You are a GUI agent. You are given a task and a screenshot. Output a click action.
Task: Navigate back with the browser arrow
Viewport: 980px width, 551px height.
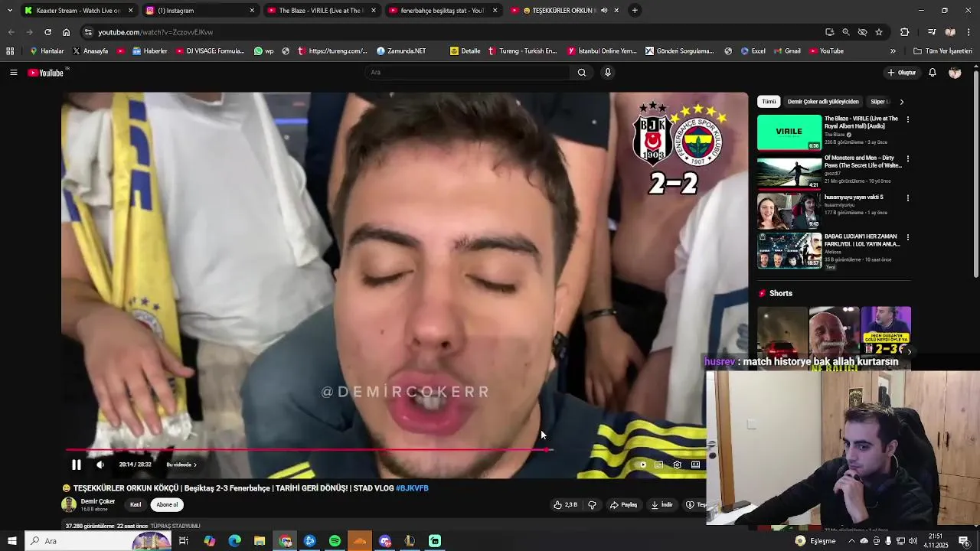tap(11, 32)
